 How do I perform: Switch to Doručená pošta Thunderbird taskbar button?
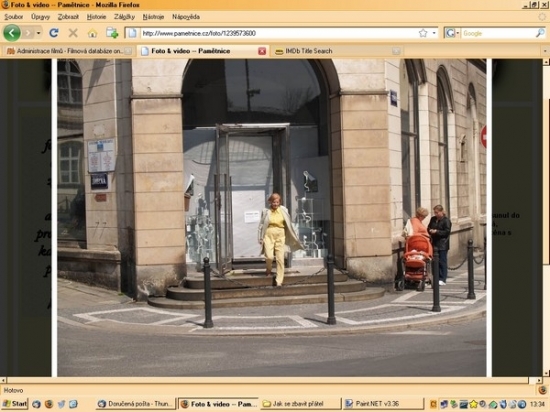136,404
